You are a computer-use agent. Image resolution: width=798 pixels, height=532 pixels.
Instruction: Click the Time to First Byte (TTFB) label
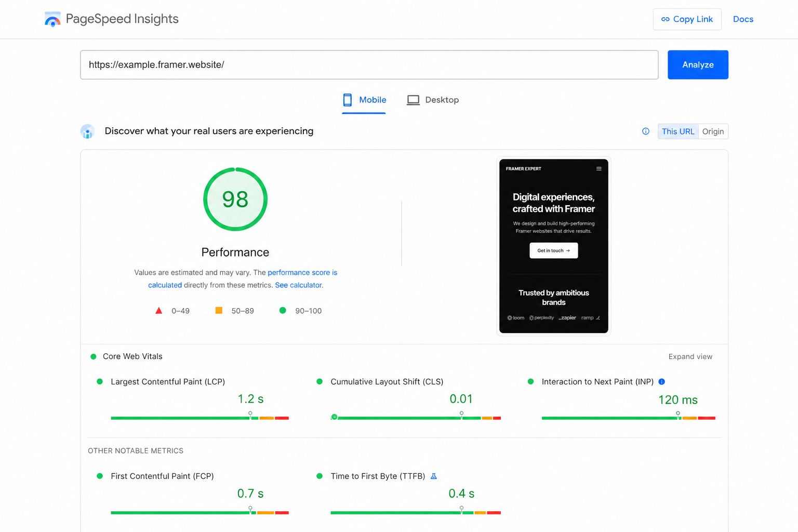pyautogui.click(x=378, y=476)
